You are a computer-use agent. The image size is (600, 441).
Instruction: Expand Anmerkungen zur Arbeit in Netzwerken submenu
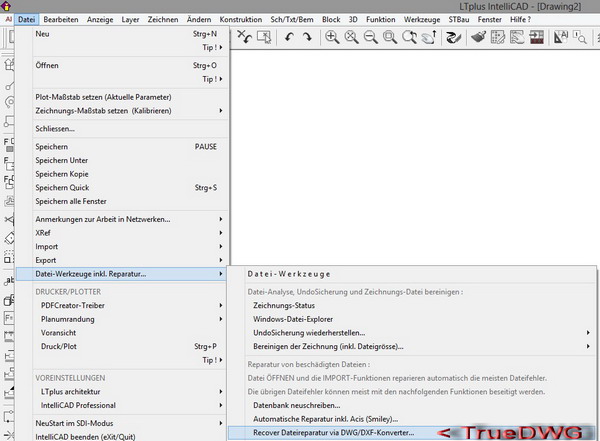(x=221, y=219)
